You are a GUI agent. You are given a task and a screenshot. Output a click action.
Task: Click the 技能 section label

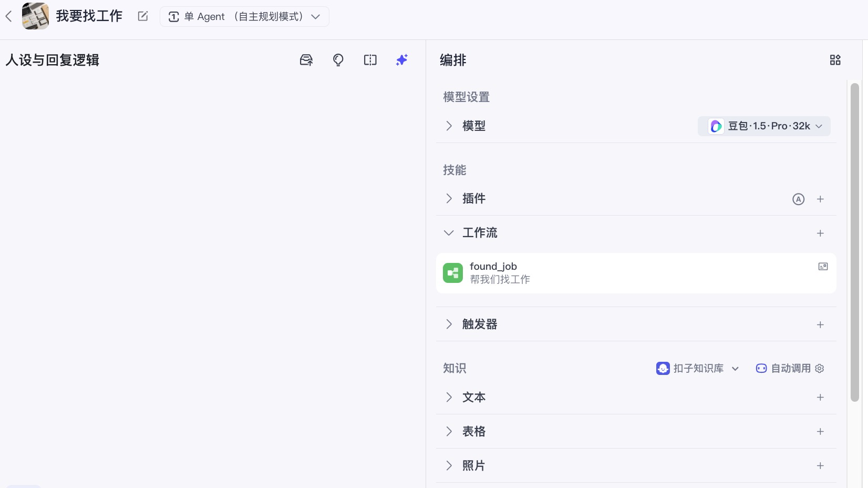454,170
